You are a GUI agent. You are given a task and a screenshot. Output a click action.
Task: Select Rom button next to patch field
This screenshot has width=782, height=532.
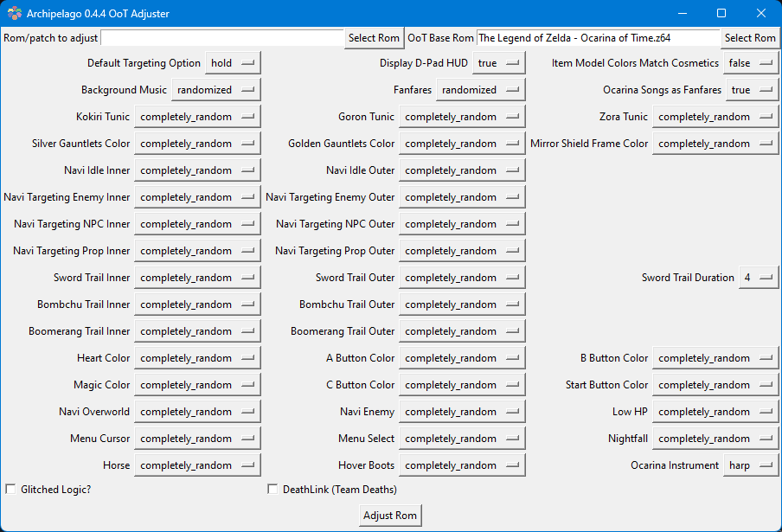point(374,38)
